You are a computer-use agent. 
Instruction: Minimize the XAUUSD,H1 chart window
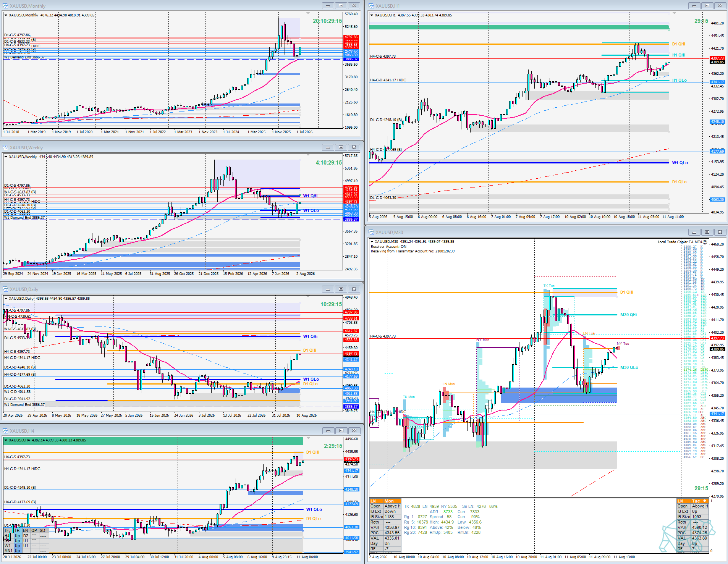click(x=694, y=6)
